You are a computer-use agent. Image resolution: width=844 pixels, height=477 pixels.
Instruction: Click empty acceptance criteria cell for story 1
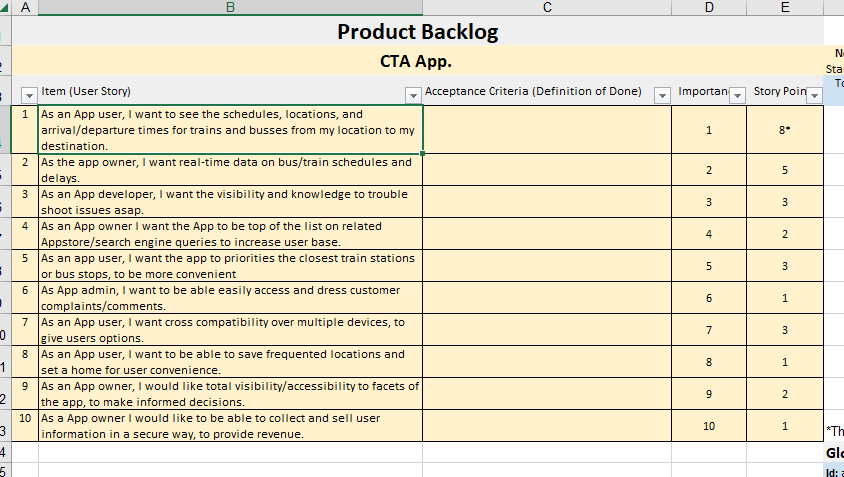(547, 130)
